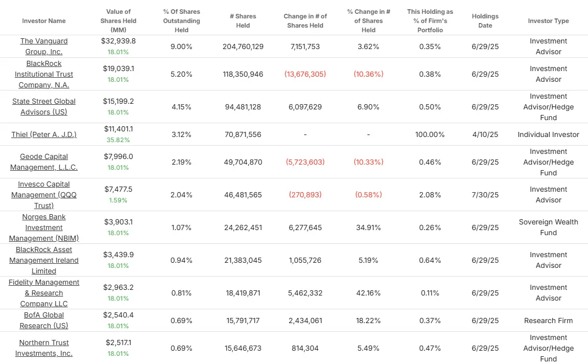Open The Vanguard Group, Inc. investor link
Viewport: 588px width, 364px height.
point(44,47)
